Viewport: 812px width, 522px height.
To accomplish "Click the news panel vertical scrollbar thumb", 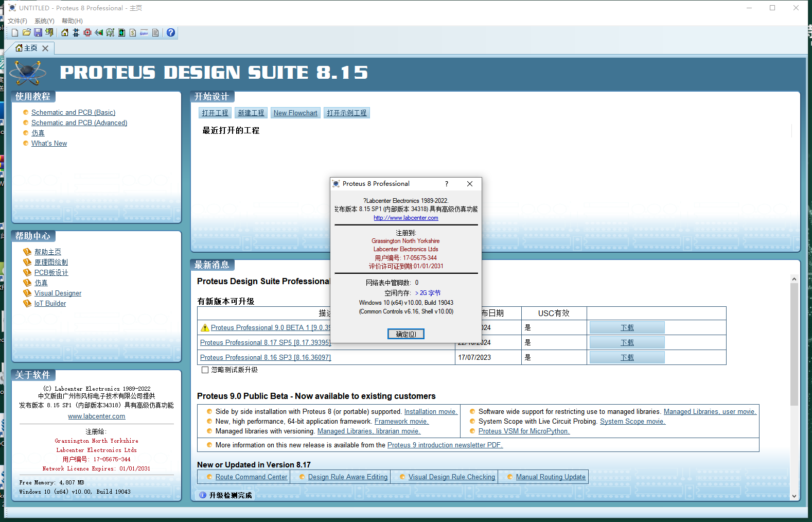I will (x=794, y=343).
